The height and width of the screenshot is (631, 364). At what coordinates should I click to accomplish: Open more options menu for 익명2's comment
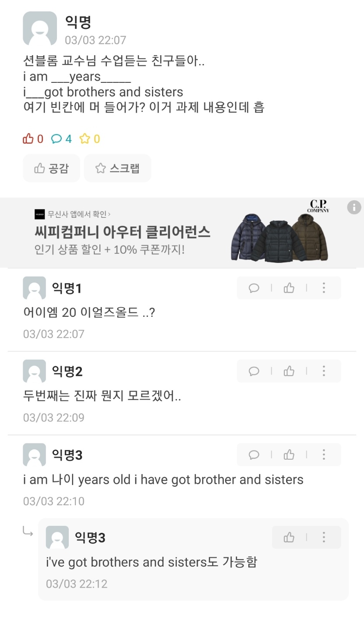[x=324, y=371]
